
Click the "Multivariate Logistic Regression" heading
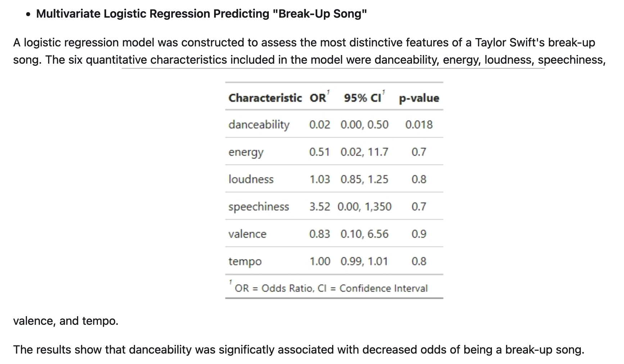(x=201, y=14)
